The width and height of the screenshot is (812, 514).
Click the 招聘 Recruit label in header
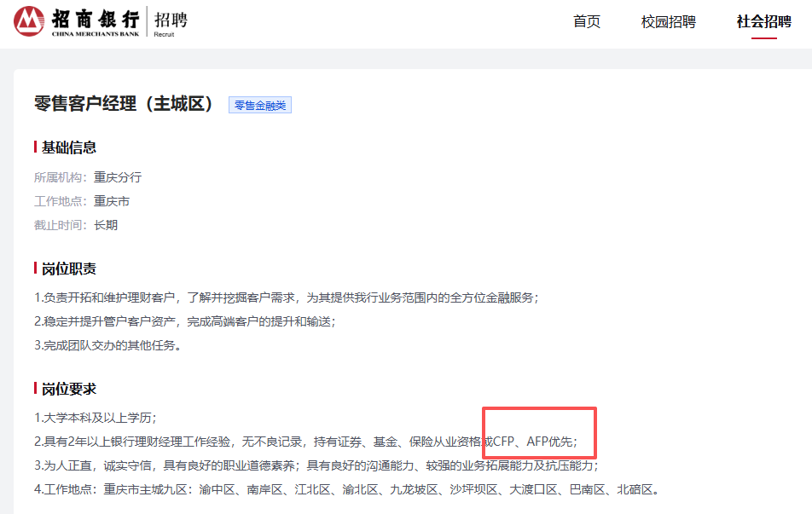(171, 21)
